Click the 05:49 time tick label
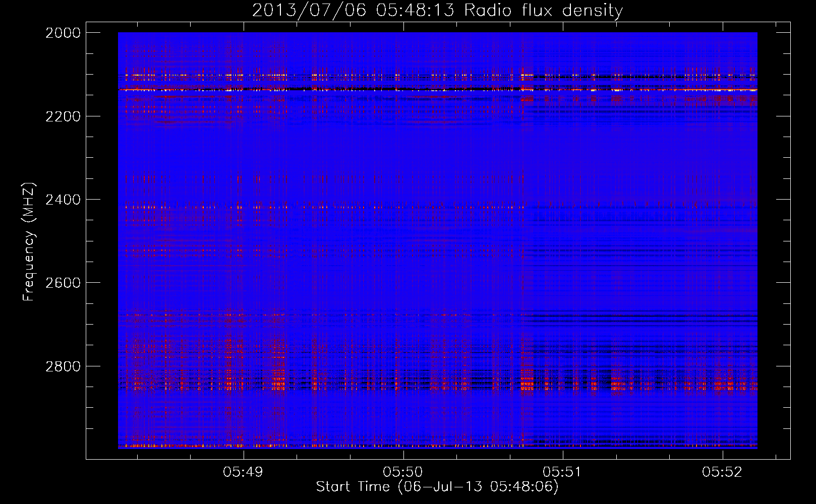 [x=244, y=472]
